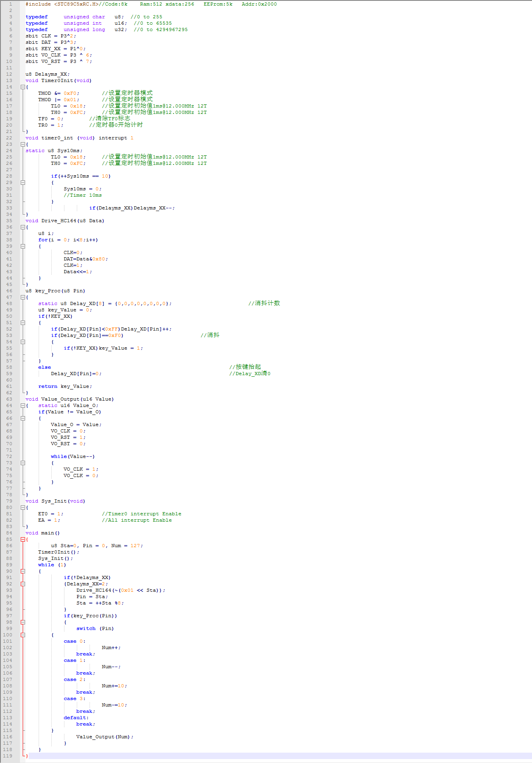
Task: Place cursor in 'sbit VO_CLK = P3 ^ 6;'
Action: click(59, 55)
